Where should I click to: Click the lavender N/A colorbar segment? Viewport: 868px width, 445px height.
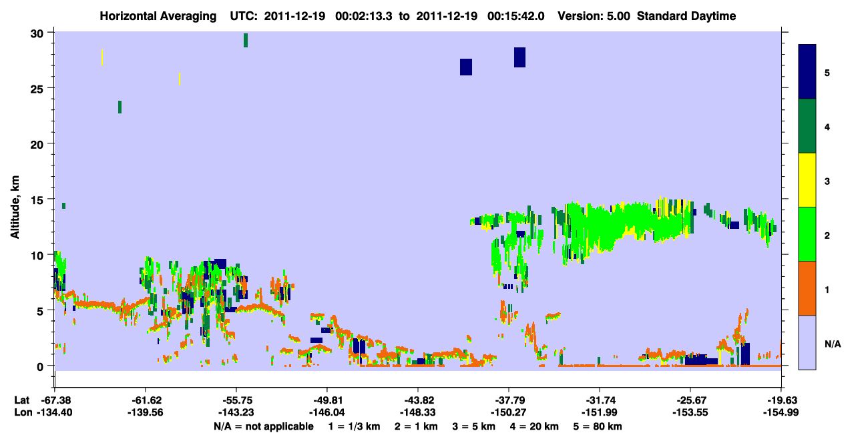[x=807, y=342]
